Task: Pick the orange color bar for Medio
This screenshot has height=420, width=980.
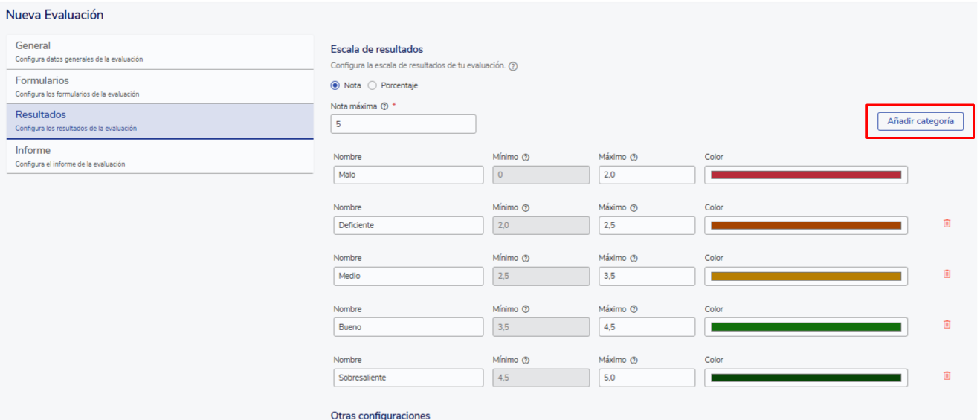Action: 805,277
